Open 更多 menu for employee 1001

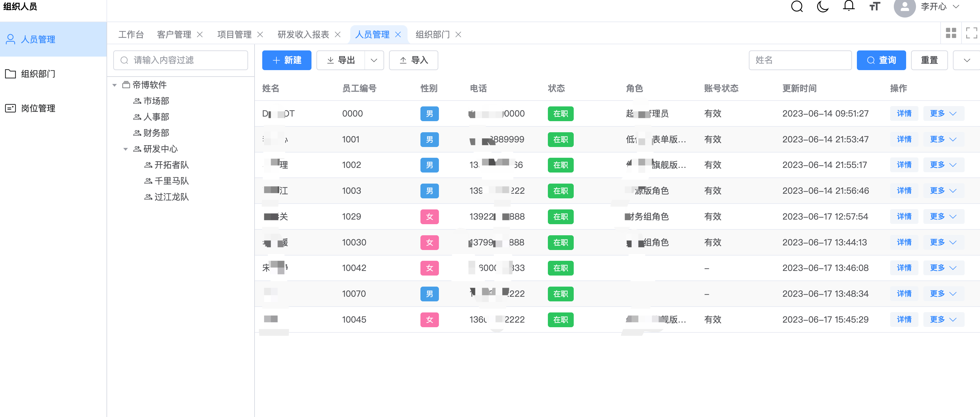coord(943,139)
